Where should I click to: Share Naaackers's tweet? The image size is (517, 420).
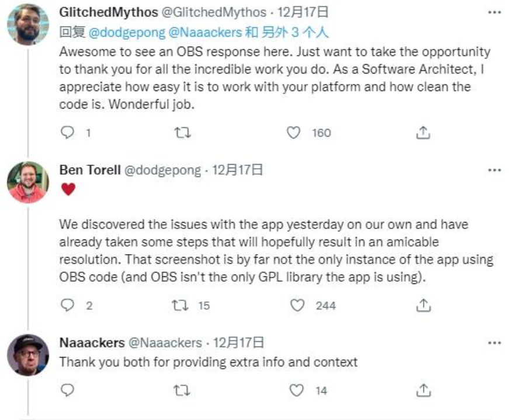point(423,390)
